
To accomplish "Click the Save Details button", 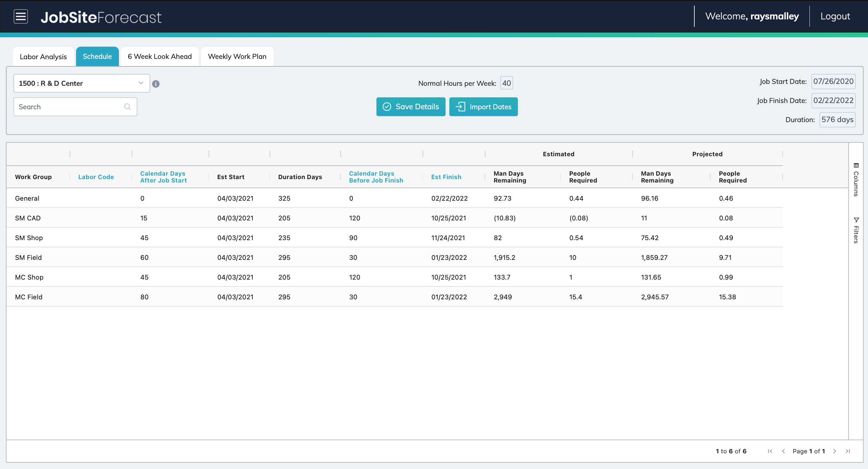I will click(411, 106).
